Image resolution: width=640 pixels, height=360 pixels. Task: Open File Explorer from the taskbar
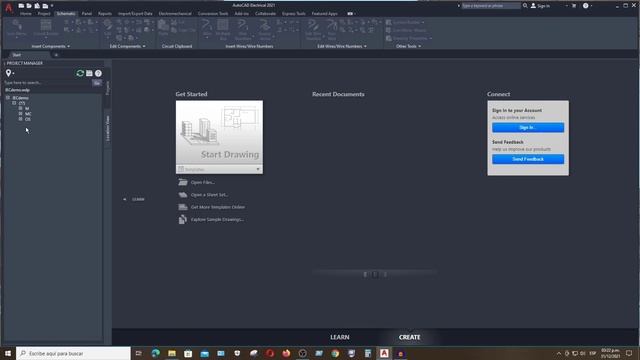[x=172, y=353]
